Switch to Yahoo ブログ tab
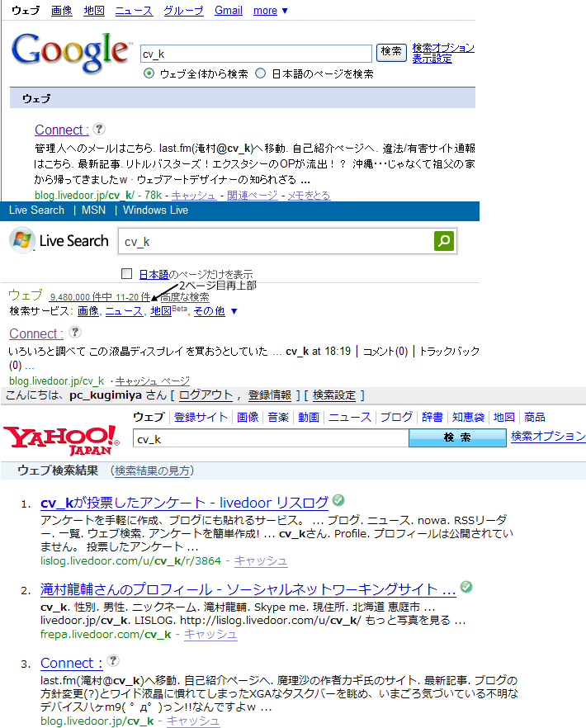Screen dimensions: 586x728 (x=396, y=417)
